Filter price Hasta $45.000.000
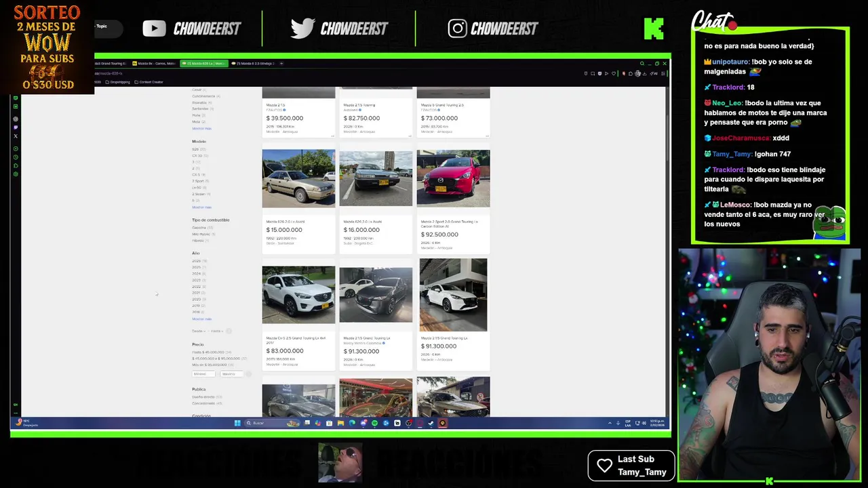 [211, 352]
